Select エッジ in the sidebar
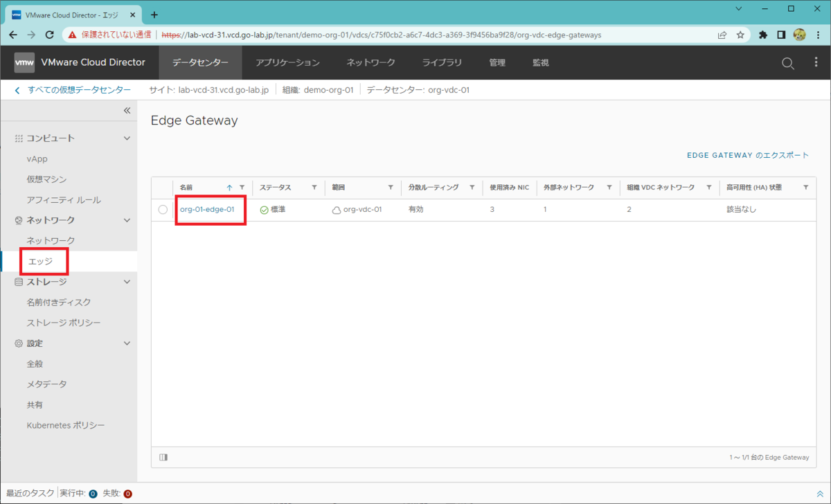831x504 pixels. click(x=40, y=261)
